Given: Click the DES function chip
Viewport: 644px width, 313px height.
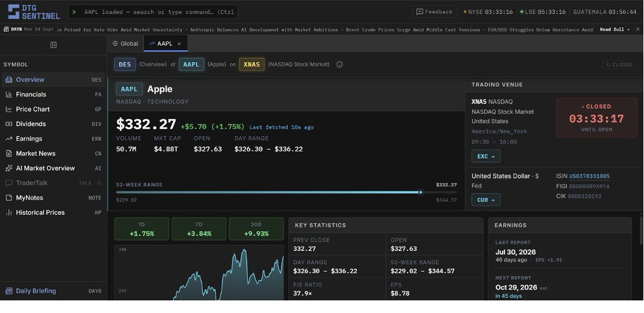Looking at the screenshot, I should click(x=125, y=65).
